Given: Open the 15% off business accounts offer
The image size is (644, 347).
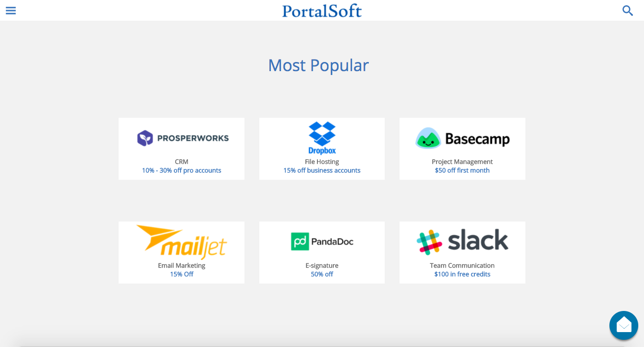Looking at the screenshot, I should [x=322, y=171].
